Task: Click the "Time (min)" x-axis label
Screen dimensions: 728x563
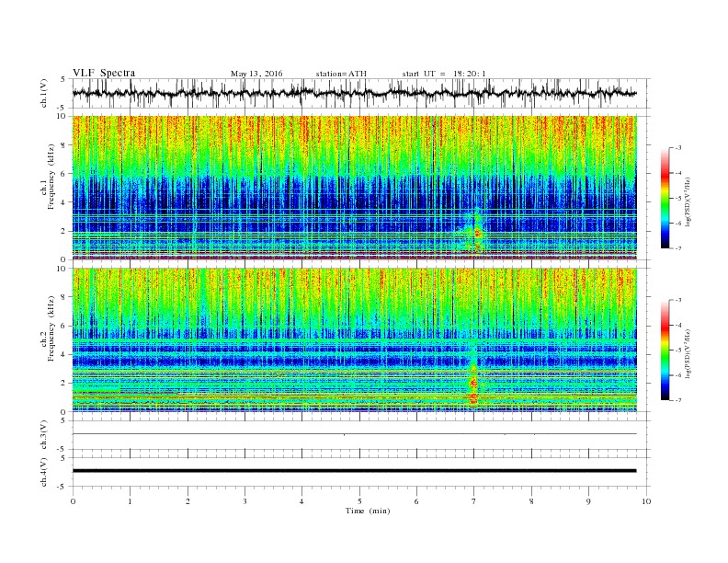Action: [x=368, y=511]
